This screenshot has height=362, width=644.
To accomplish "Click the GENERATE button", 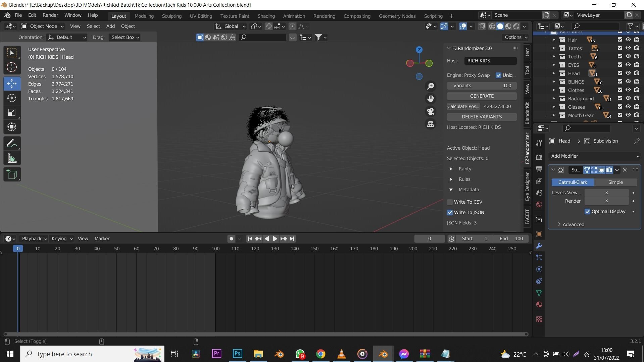I will click(x=482, y=96).
